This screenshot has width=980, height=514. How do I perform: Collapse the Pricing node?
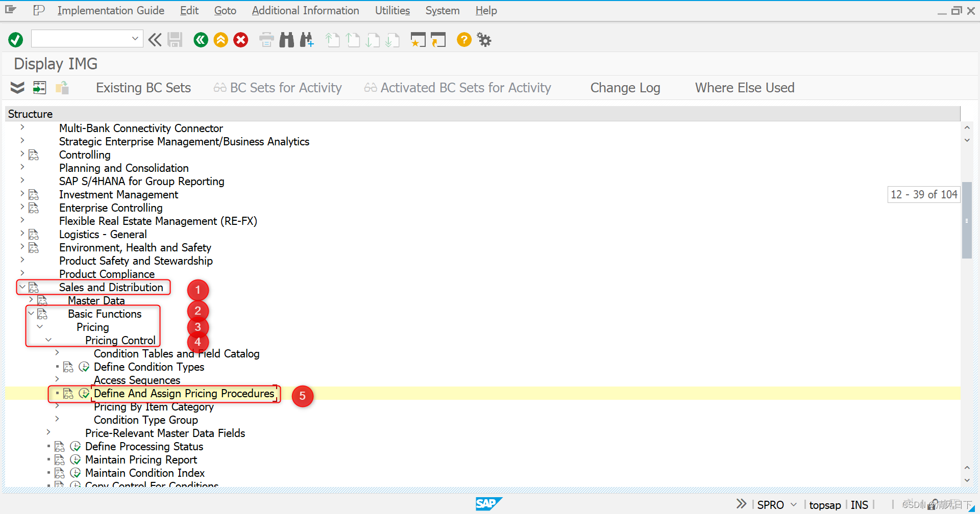[40, 327]
